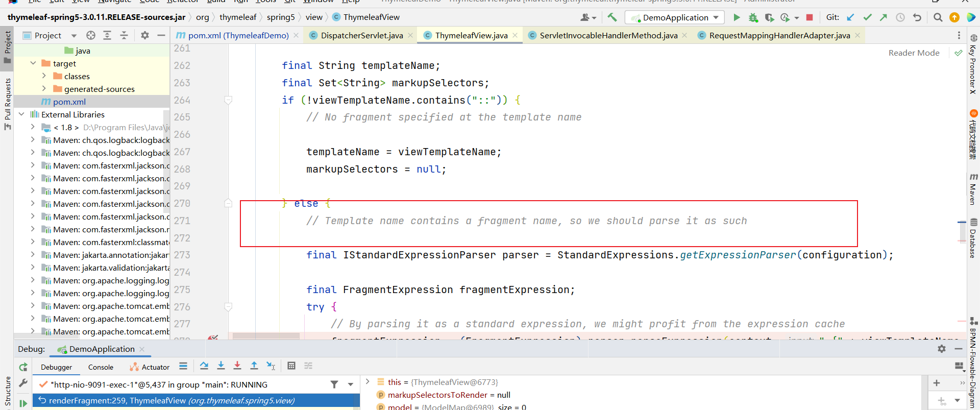Viewport: 980px width, 410px height.
Task: Select renderFragment:259 stack frame
Action: [x=196, y=400]
